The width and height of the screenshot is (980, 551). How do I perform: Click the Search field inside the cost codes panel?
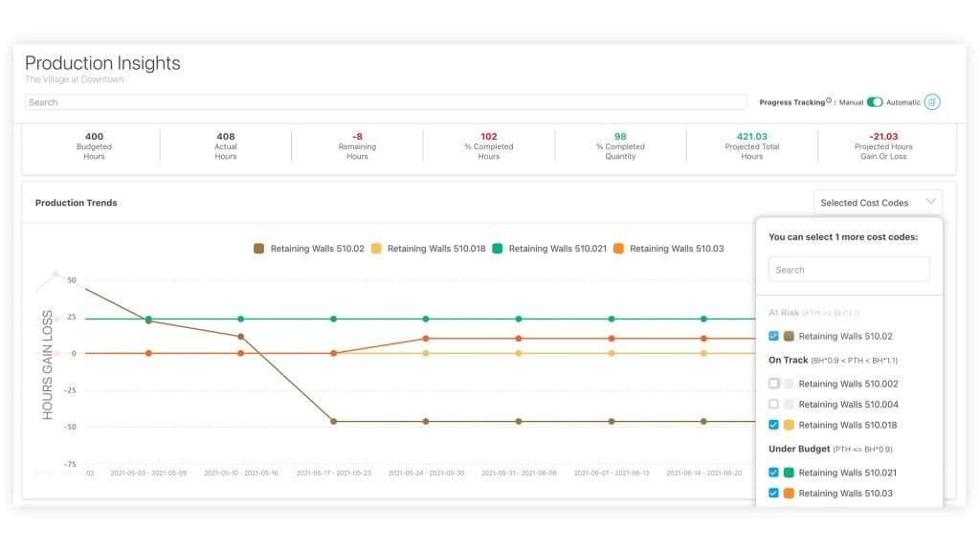[x=848, y=269]
